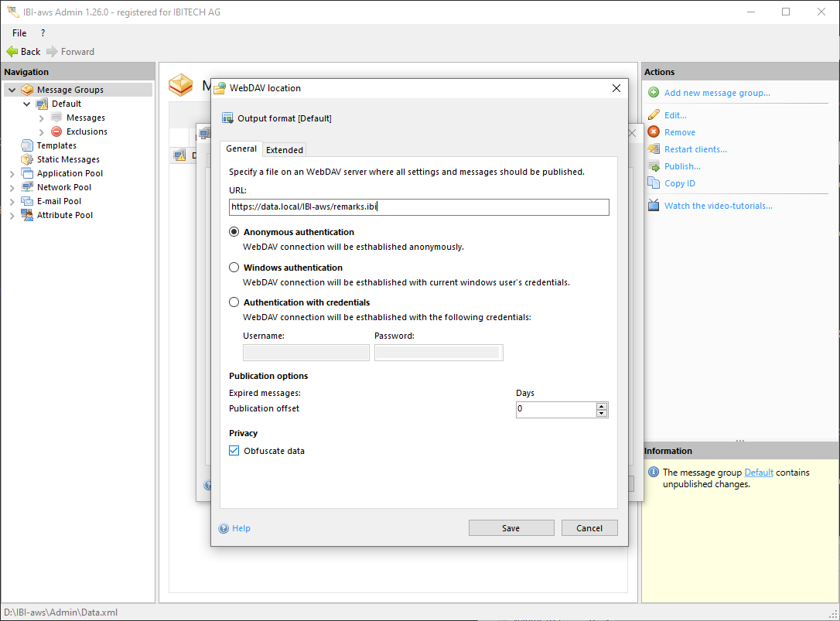Click the E-mail Pool envelope icon
Image resolution: width=840 pixels, height=621 pixels.
28,201
